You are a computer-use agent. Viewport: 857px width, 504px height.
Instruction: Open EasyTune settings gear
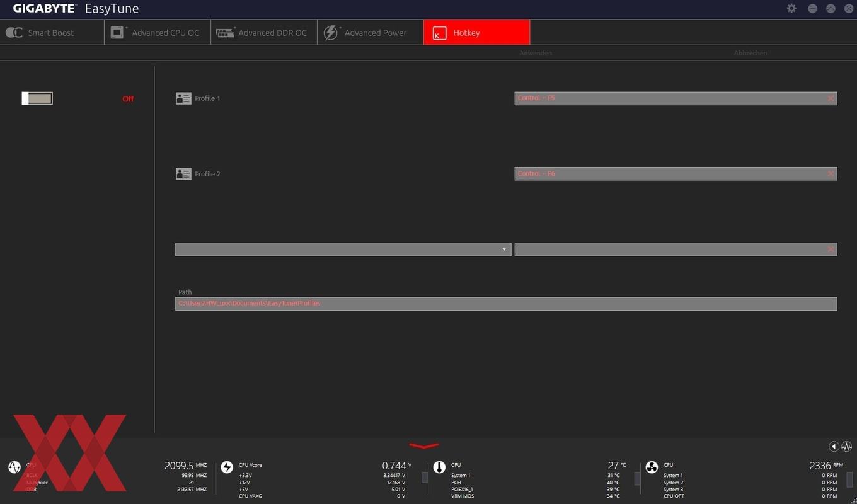pyautogui.click(x=791, y=8)
